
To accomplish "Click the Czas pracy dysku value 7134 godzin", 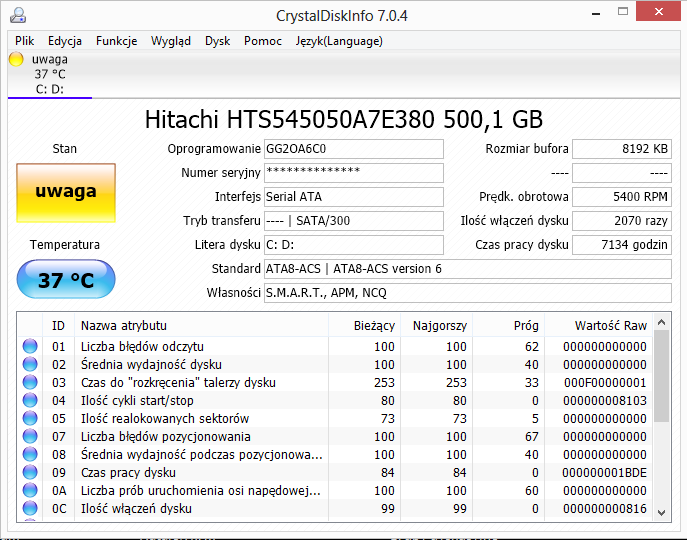I will coord(622,245).
